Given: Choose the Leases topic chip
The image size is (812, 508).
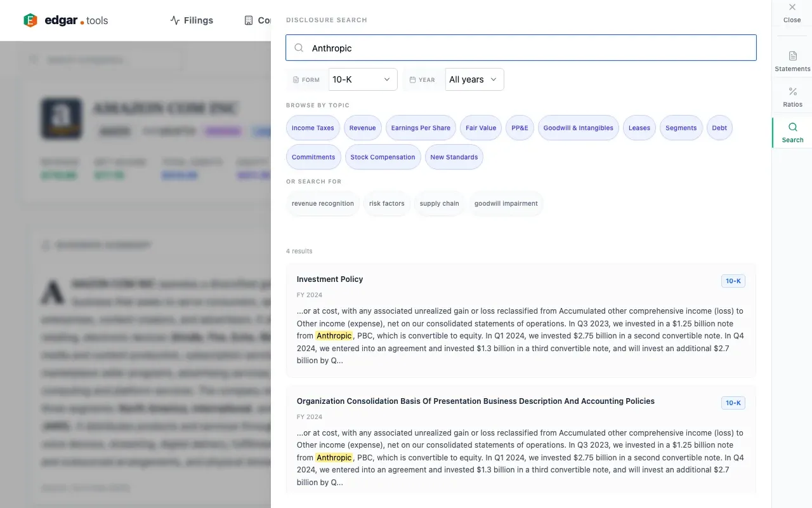Looking at the screenshot, I should 639,128.
